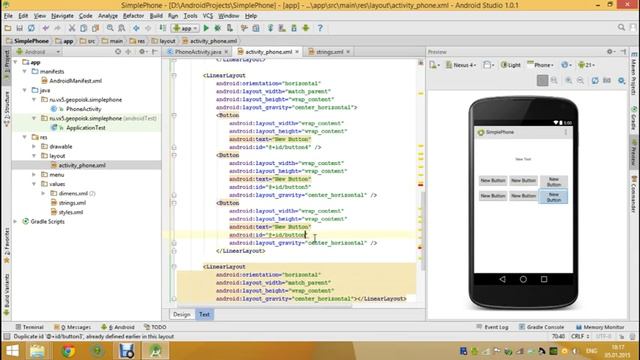Click the navigate Back arrow icon
The image size is (640, 360).
coord(136,28)
